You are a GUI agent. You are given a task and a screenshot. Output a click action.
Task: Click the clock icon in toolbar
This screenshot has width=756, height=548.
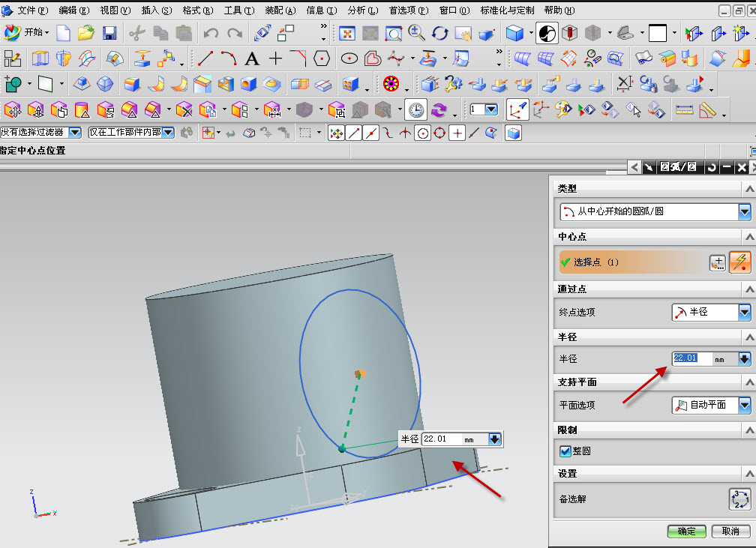[x=415, y=110]
